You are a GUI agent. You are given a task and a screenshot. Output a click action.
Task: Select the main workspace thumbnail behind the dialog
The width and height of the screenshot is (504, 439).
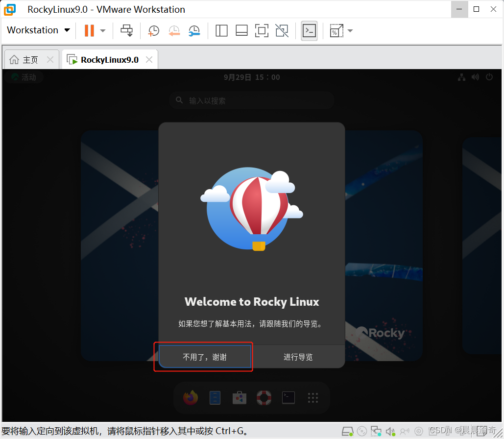(119, 245)
